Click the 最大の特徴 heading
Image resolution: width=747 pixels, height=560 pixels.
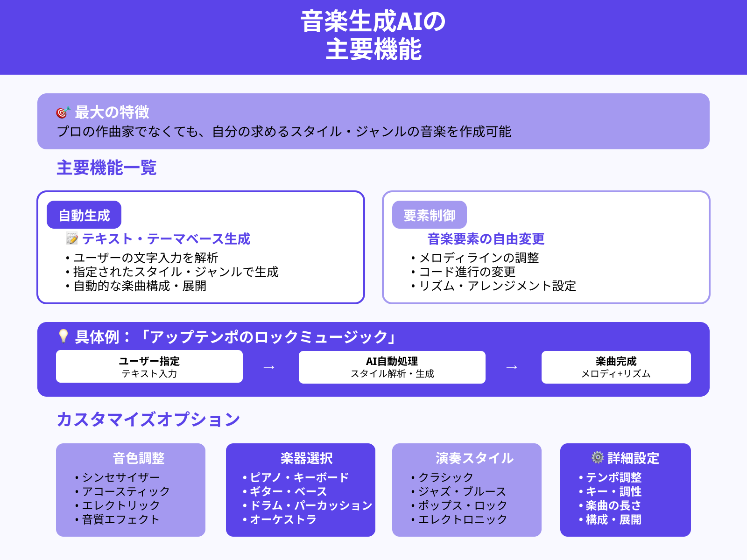[112, 112]
